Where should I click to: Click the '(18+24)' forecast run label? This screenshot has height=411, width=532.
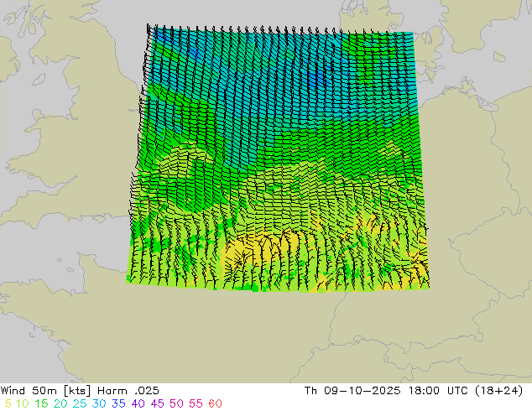pyautogui.click(x=498, y=391)
